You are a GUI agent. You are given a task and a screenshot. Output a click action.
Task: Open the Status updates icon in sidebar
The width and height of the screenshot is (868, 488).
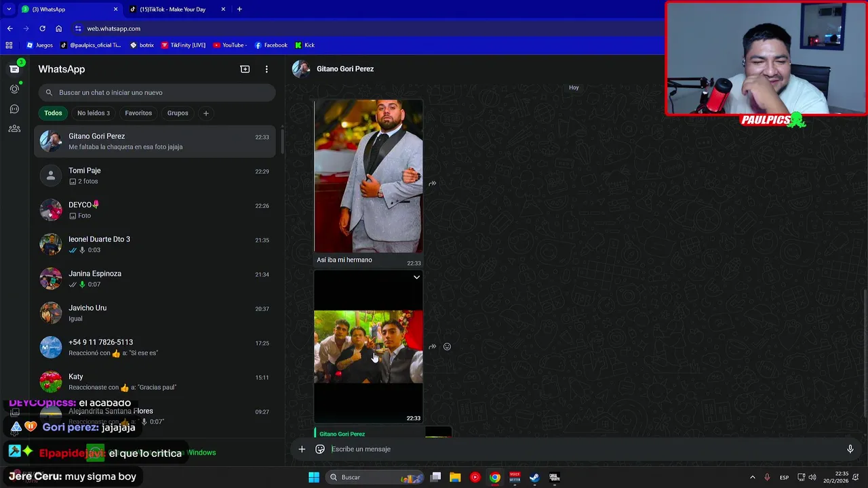pyautogui.click(x=14, y=89)
